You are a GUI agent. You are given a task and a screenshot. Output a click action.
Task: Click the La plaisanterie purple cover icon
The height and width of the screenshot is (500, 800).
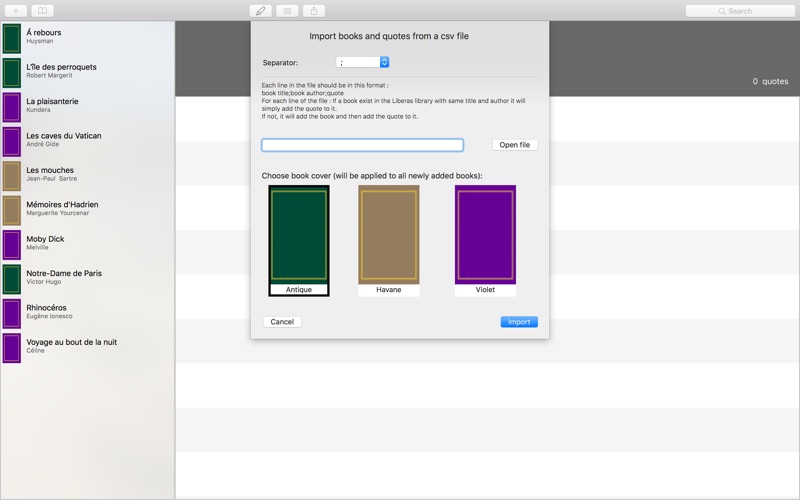pos(12,107)
